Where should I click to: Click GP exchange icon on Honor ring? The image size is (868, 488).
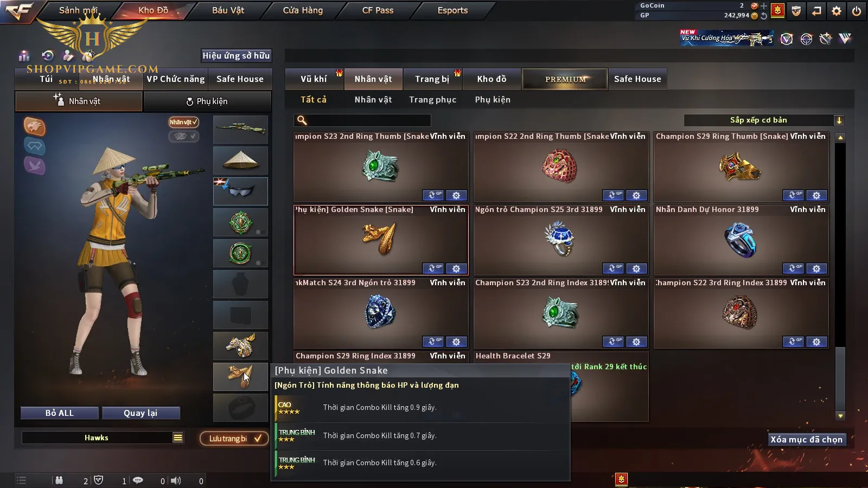793,268
